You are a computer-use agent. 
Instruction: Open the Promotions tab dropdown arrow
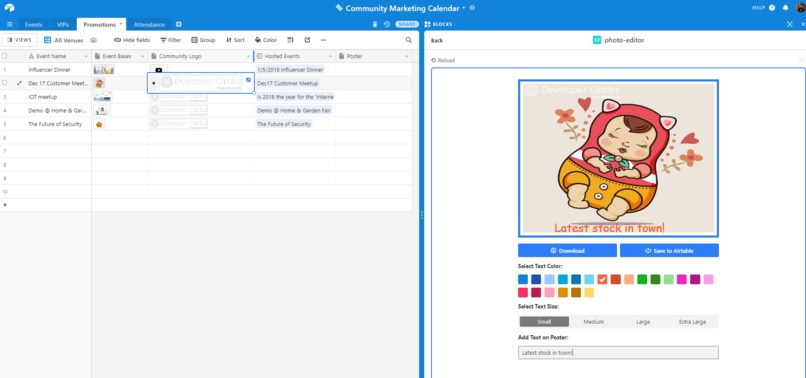pos(121,24)
